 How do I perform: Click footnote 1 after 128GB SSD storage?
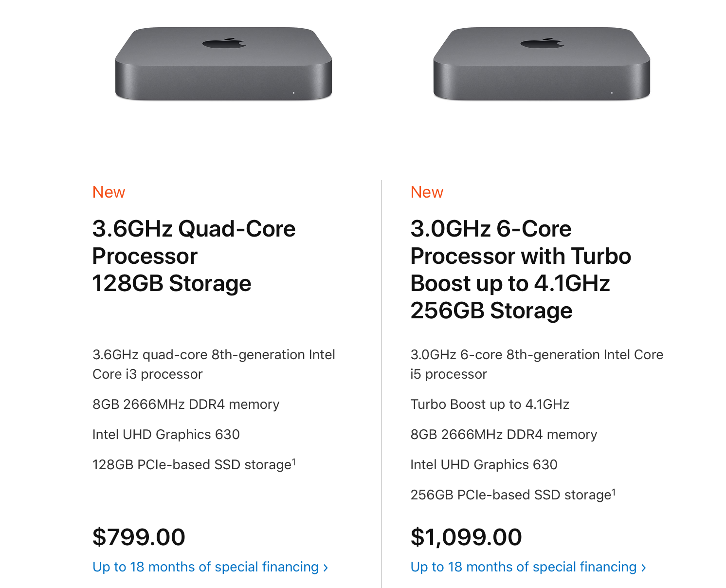(x=294, y=461)
